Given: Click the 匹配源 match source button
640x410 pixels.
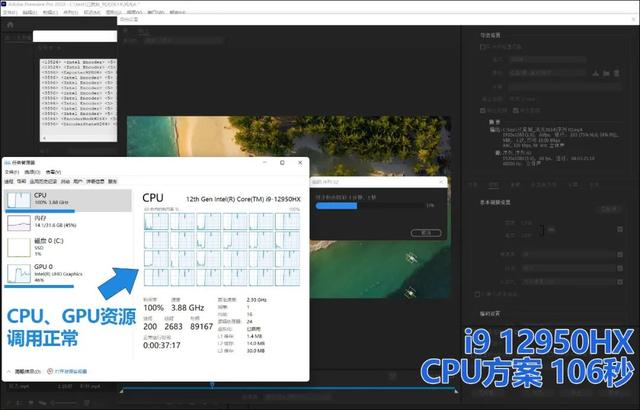Looking at the screenshot, I should pos(609,209).
